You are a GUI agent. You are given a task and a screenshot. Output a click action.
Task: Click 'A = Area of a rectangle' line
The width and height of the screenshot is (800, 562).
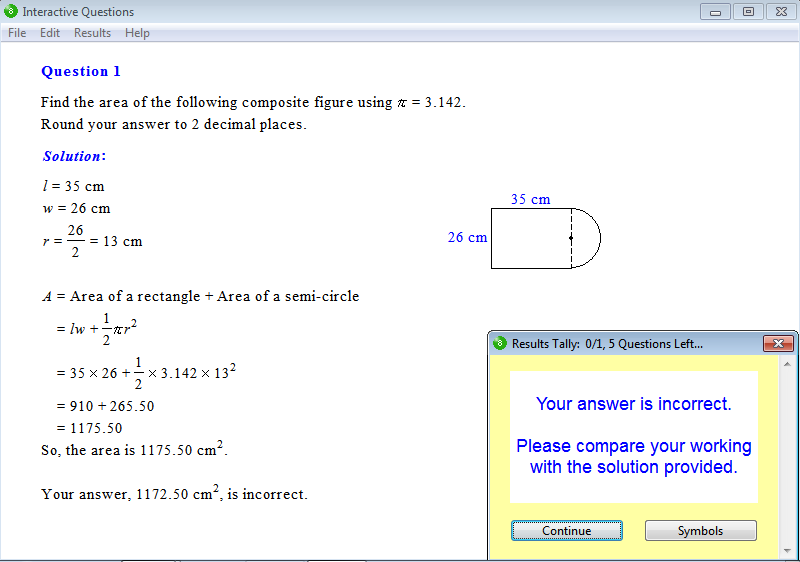tap(201, 296)
